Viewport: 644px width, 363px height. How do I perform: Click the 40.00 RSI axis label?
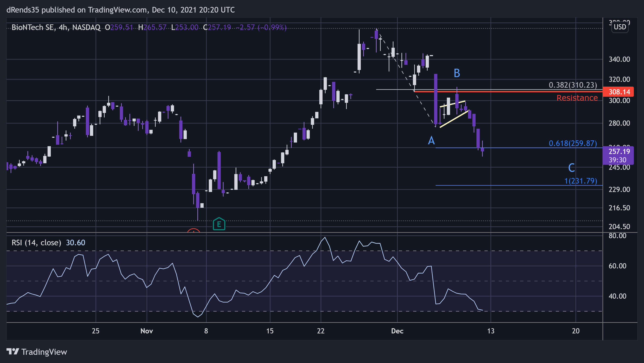(x=617, y=296)
